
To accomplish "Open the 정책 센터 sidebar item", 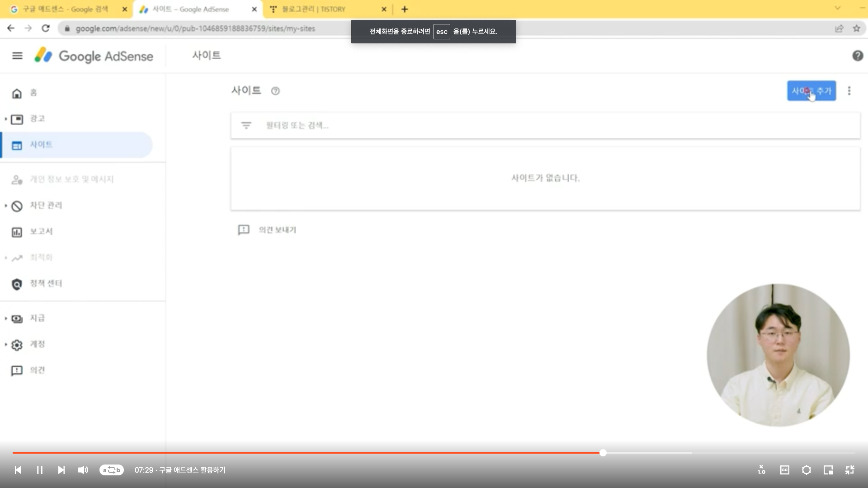I will pyautogui.click(x=45, y=283).
